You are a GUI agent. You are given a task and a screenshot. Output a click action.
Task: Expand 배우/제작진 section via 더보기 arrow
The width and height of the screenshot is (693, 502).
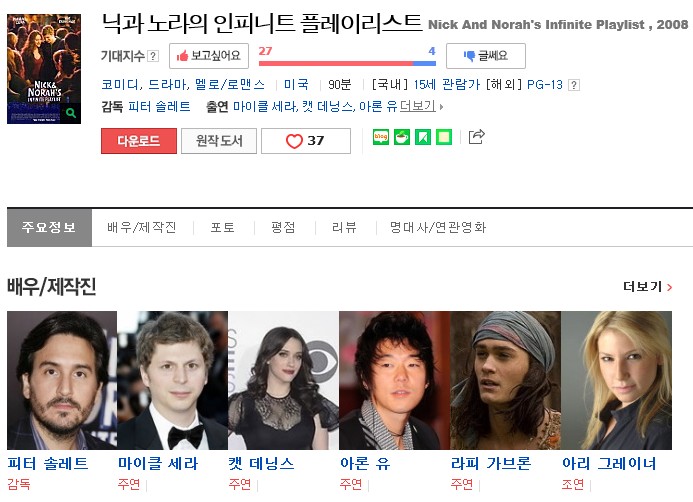click(647, 287)
